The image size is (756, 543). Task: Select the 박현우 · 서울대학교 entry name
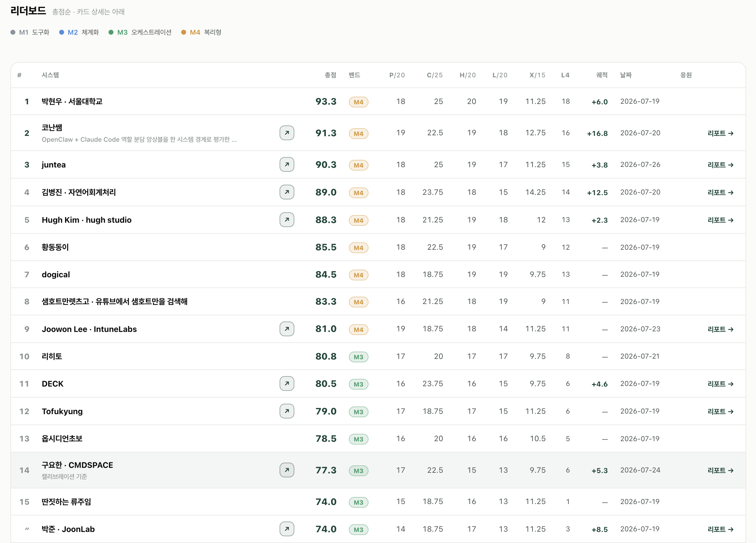72,102
